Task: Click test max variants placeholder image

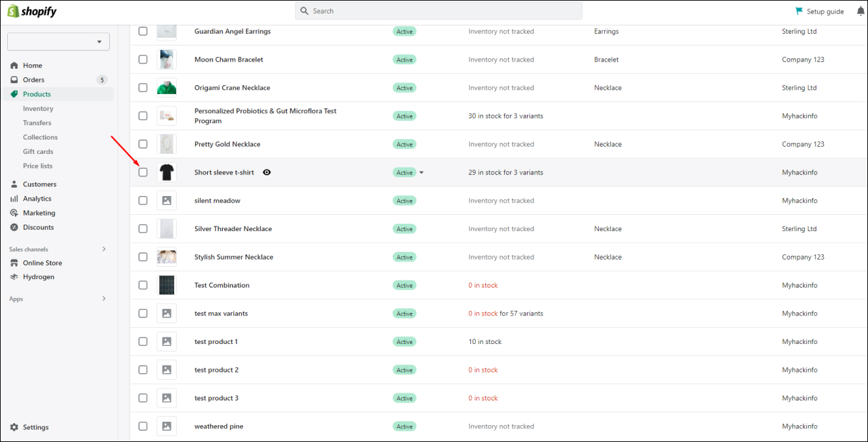Action: 166,313
